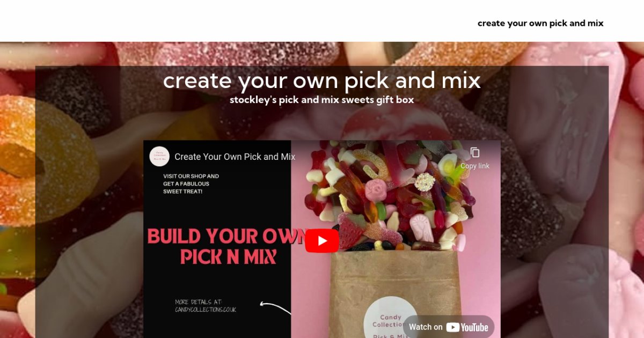Click the YouTube logo in Watch on badge
The width and height of the screenshot is (644, 338).
467,327
